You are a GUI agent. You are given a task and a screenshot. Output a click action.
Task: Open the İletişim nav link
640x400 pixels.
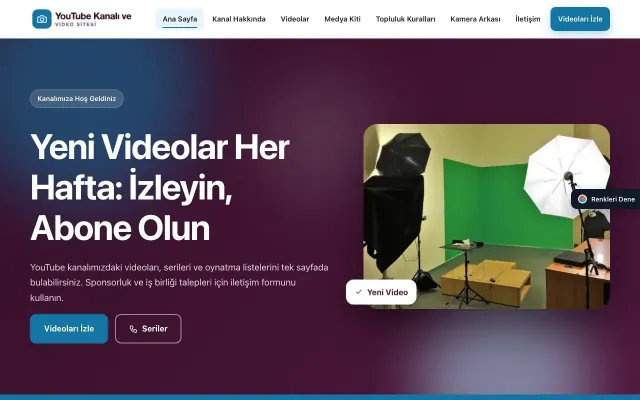[x=527, y=19]
